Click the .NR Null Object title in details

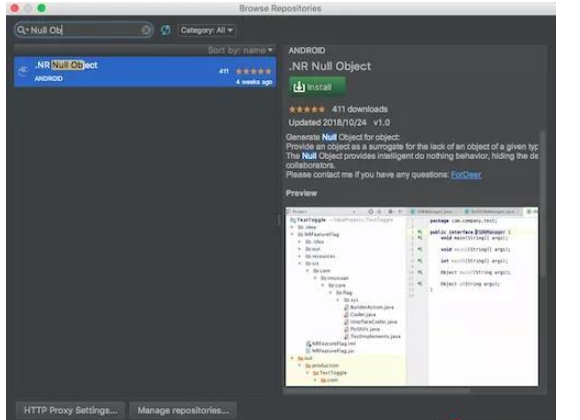[330, 66]
